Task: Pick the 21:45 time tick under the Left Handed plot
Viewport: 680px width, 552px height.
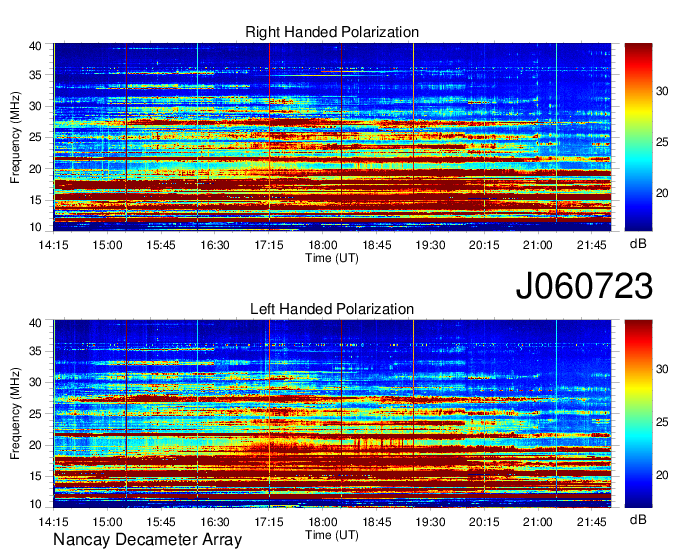Action: [592, 522]
